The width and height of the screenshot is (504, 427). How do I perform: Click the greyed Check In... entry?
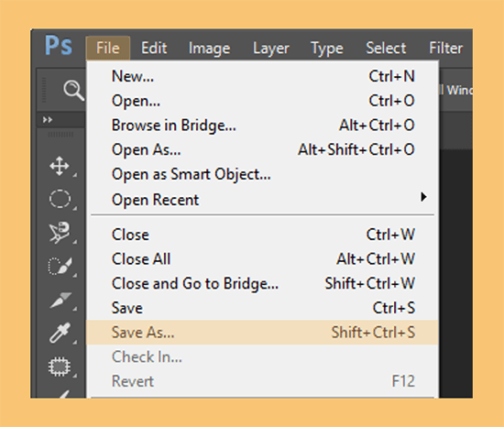[x=263, y=356]
